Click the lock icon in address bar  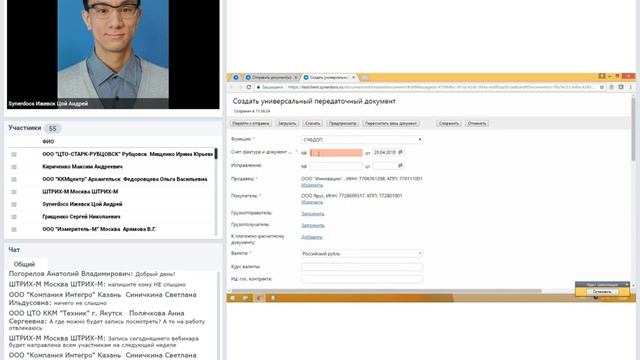tap(258, 87)
